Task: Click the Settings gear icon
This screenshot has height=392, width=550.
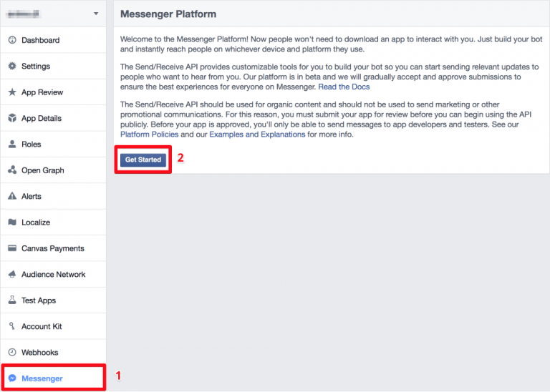Action: tap(12, 67)
